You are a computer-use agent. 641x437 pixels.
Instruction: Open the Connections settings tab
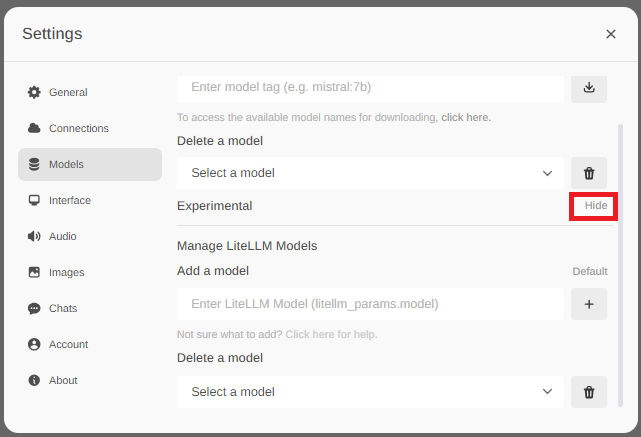tap(78, 128)
